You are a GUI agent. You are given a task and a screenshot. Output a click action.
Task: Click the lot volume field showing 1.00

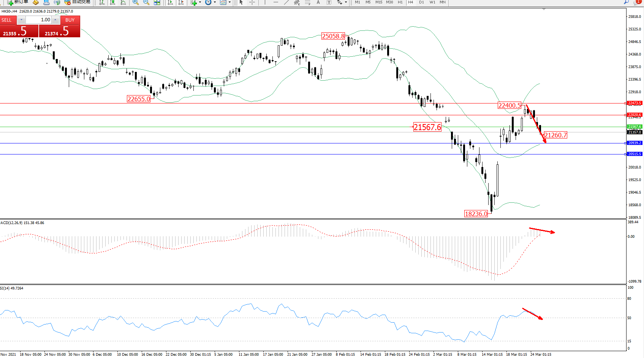(x=39, y=20)
